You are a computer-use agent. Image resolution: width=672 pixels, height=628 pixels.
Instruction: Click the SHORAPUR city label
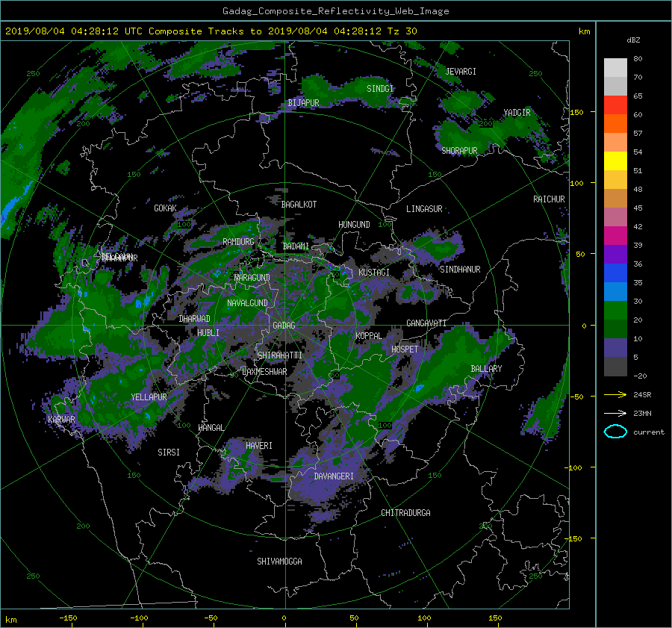(459, 150)
